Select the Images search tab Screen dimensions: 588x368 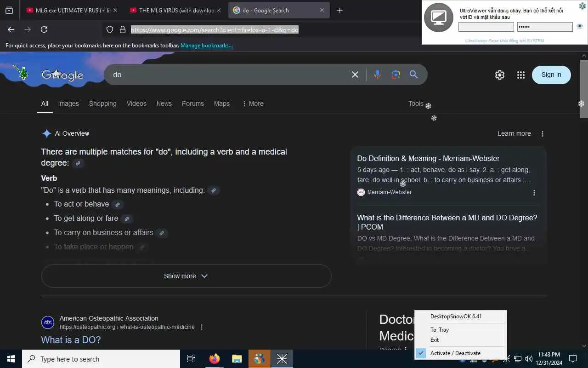coord(68,103)
